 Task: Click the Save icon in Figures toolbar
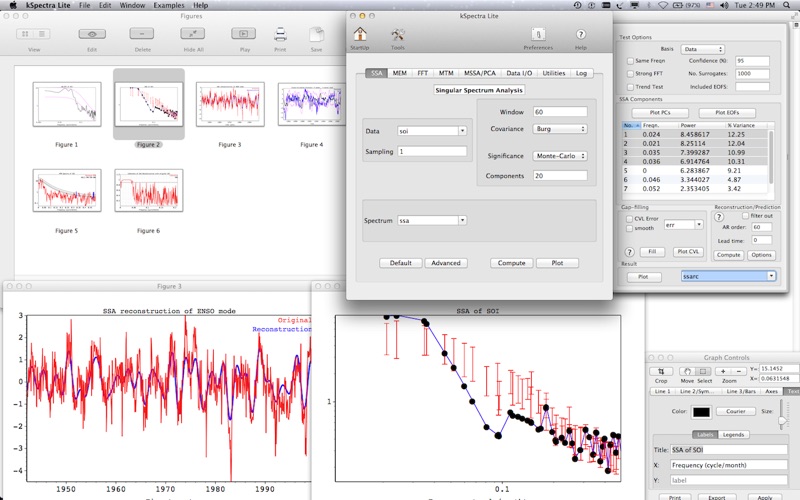pyautogui.click(x=316, y=34)
